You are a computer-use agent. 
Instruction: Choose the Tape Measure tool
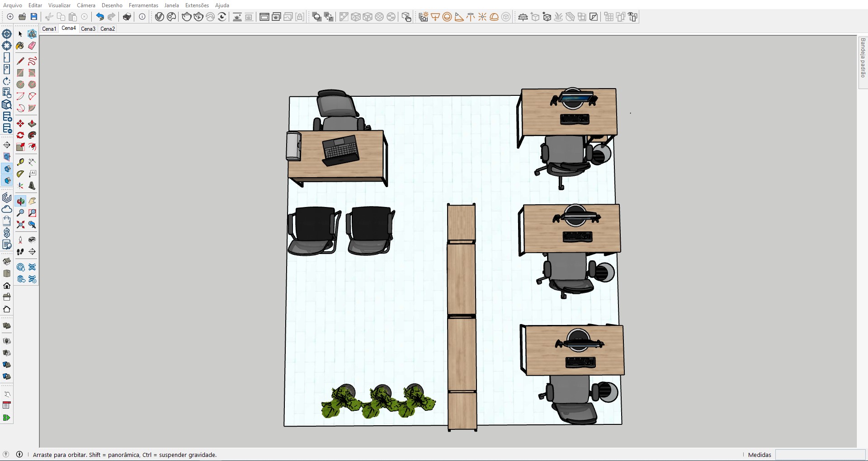tap(20, 162)
